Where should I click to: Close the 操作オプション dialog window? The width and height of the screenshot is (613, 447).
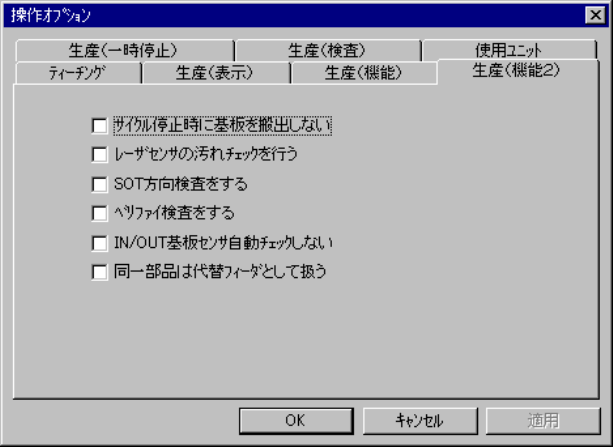click(x=595, y=16)
